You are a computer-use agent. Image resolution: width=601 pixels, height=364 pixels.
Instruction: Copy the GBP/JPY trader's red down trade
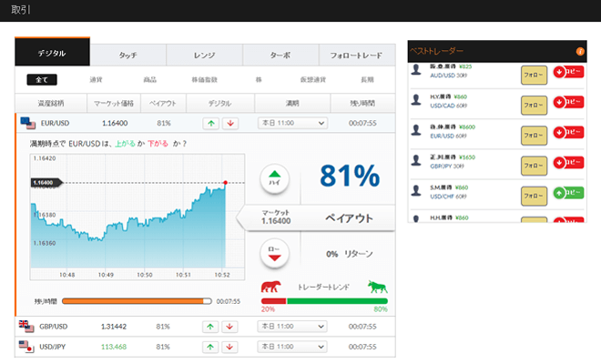(x=568, y=163)
